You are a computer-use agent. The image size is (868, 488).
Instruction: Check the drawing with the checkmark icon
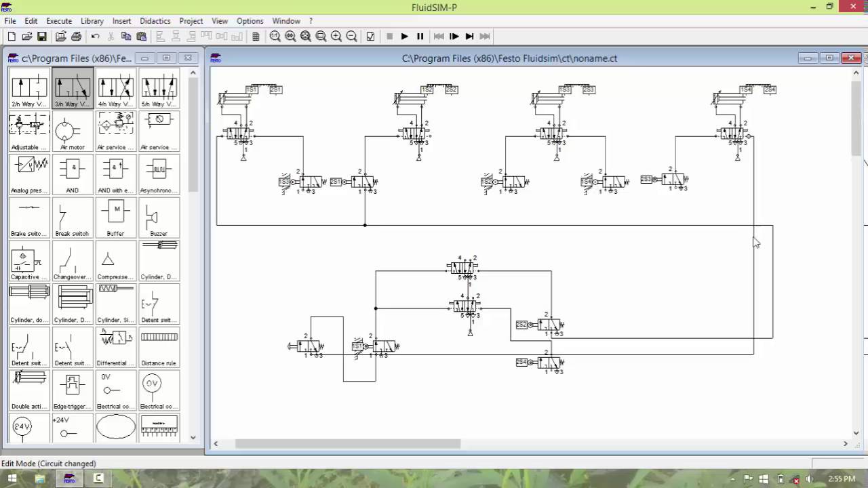pyautogui.click(x=371, y=37)
